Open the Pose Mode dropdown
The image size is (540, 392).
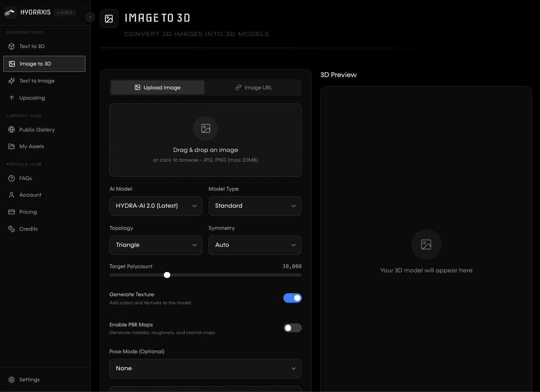tap(206, 369)
